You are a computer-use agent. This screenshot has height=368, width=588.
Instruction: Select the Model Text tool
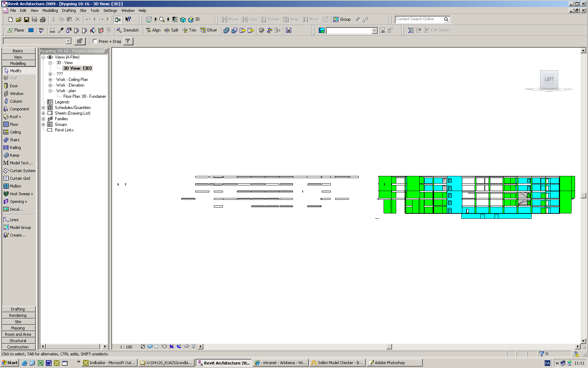coord(18,163)
